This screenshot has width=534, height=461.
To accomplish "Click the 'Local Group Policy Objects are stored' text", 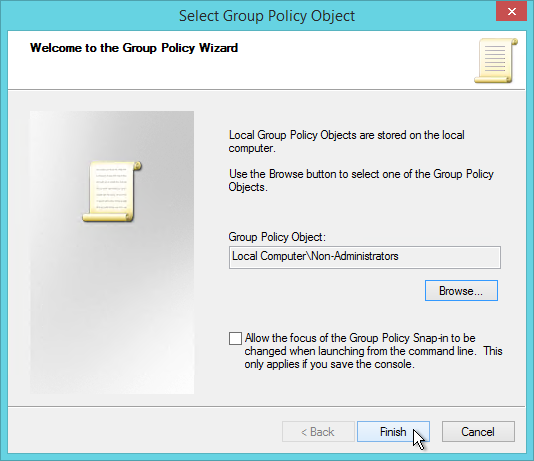I will [x=347, y=141].
